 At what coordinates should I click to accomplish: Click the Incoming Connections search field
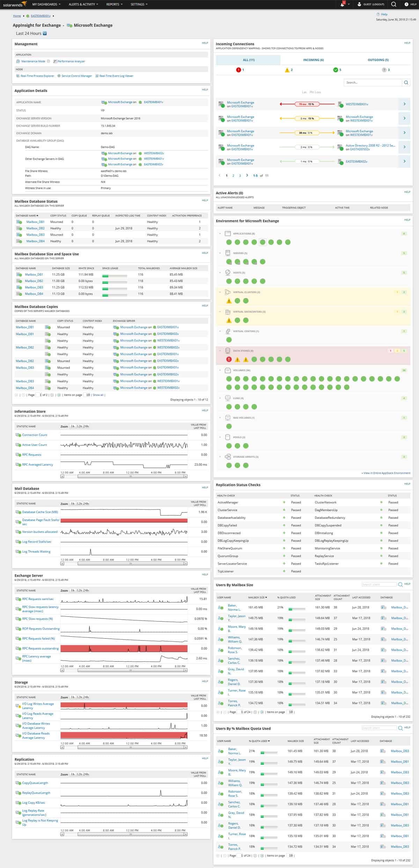373,83
